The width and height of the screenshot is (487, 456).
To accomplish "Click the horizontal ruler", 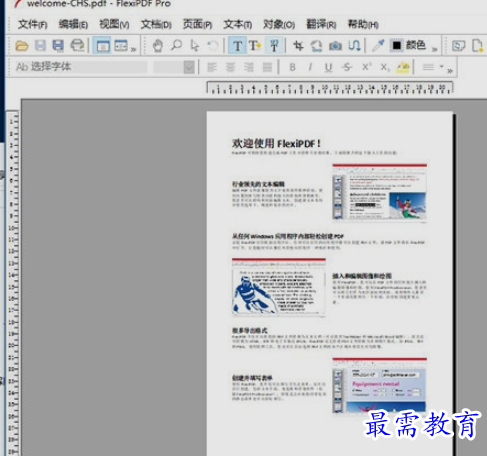I will point(330,88).
